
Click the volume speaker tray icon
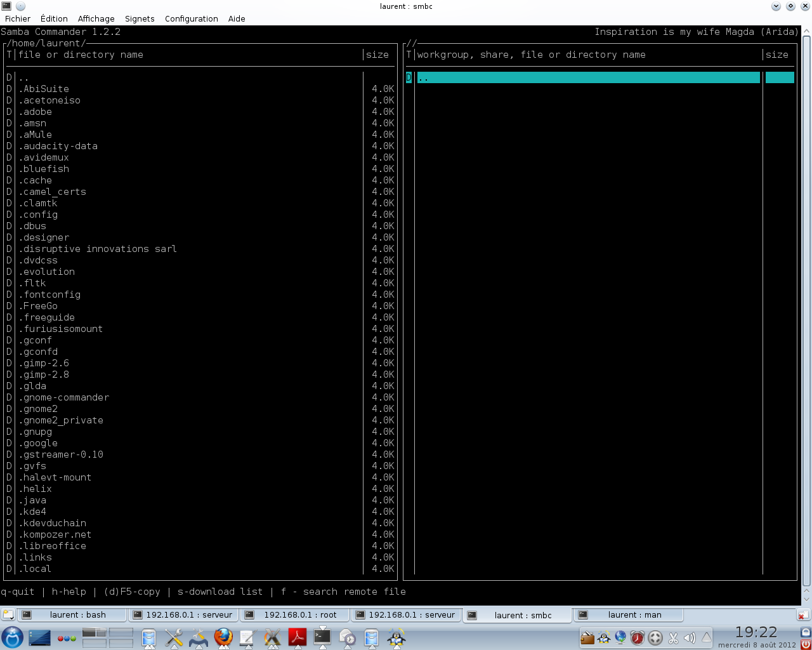690,638
